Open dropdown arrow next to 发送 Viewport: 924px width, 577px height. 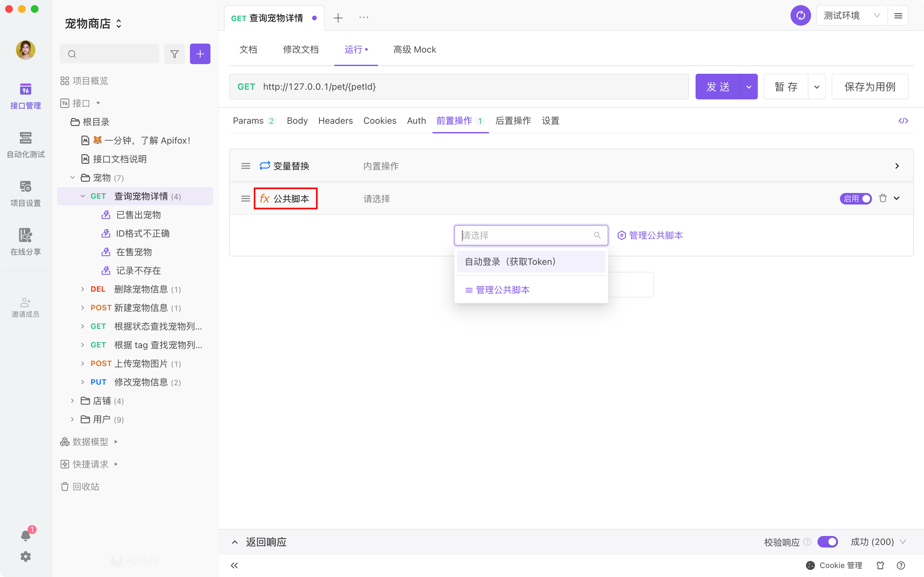749,87
